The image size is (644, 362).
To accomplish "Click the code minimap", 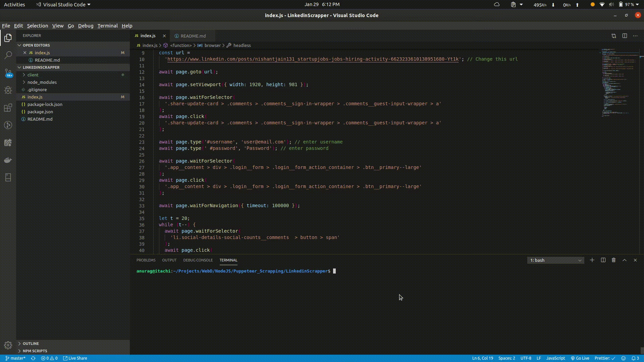I will tap(620, 84).
